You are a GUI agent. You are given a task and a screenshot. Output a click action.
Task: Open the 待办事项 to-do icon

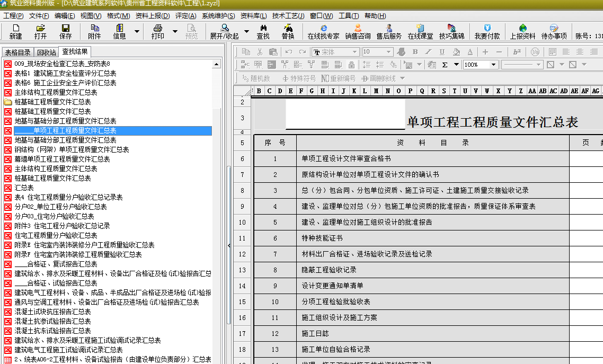coord(554,32)
